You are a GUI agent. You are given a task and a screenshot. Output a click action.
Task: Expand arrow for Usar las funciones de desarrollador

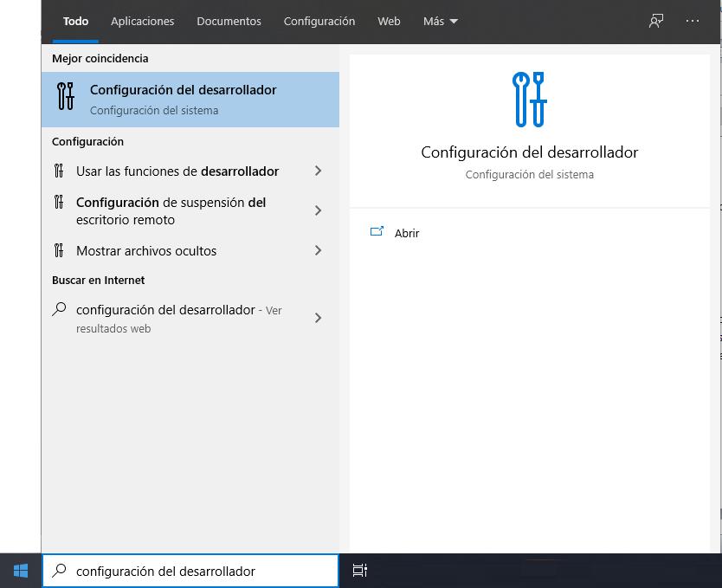pyautogui.click(x=318, y=171)
